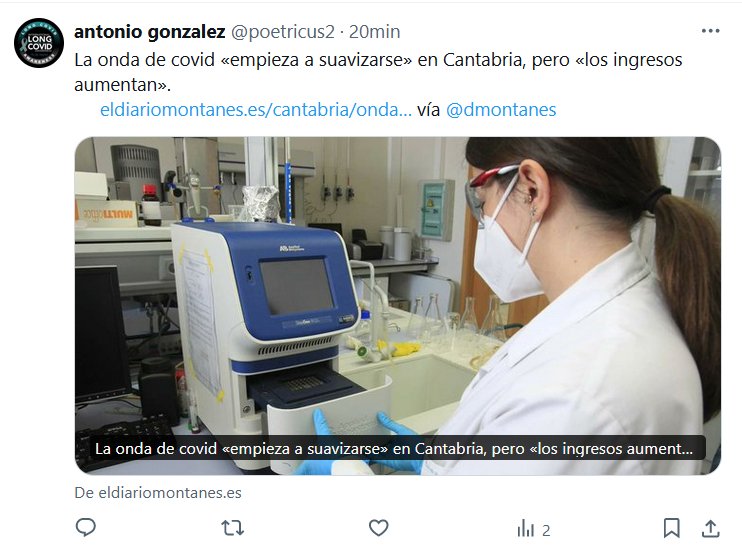The image size is (742, 556).
Task: Click the view count number 2
Action: [x=546, y=530]
